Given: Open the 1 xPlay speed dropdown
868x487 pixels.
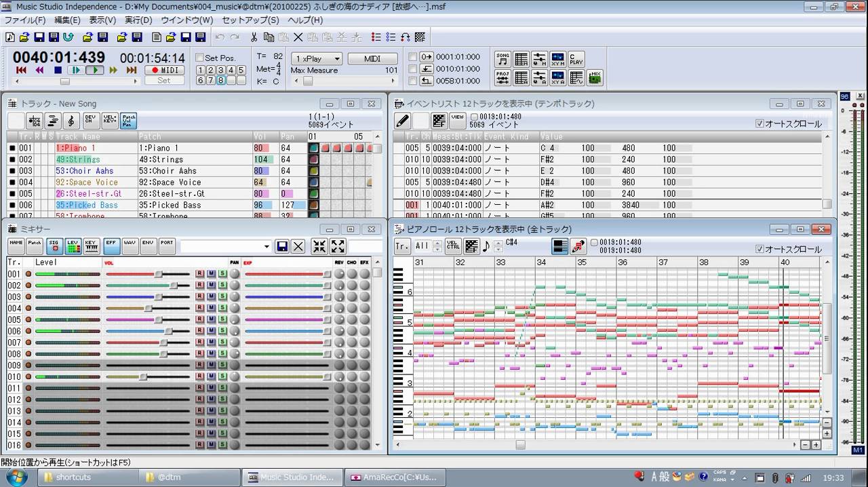Looking at the screenshot, I should click(317, 59).
